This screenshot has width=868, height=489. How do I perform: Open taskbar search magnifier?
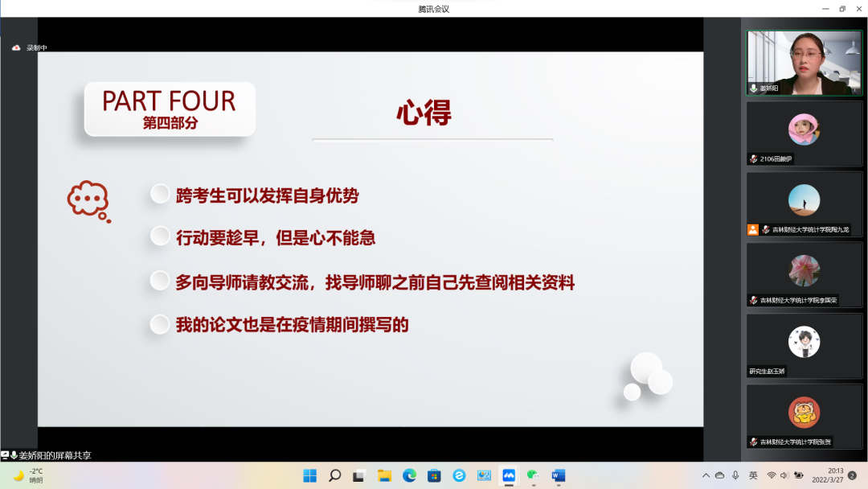pos(334,475)
